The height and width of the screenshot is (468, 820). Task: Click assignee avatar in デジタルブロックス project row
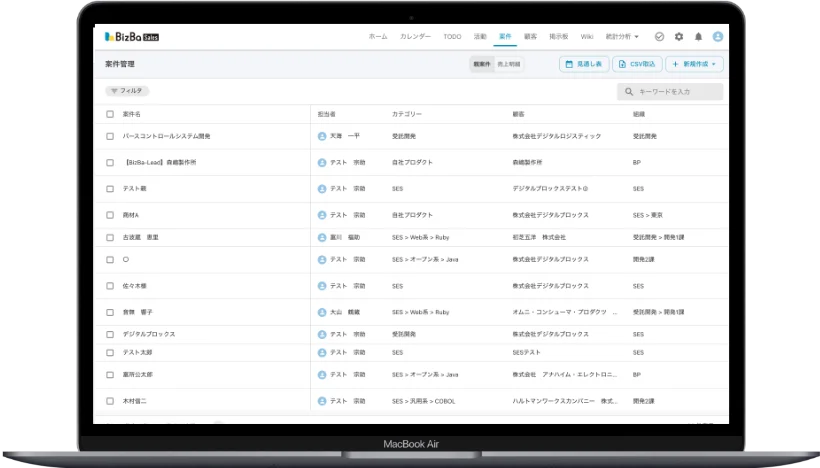pyautogui.click(x=322, y=334)
